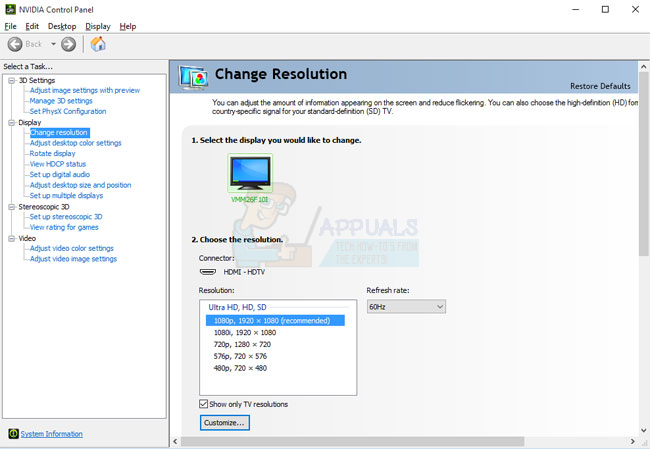Collapse the 3D Settings tree node
650x449 pixels.
[12, 80]
